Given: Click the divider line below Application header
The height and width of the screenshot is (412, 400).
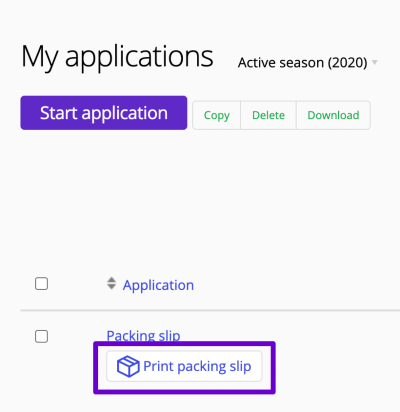Looking at the screenshot, I should 210,310.
